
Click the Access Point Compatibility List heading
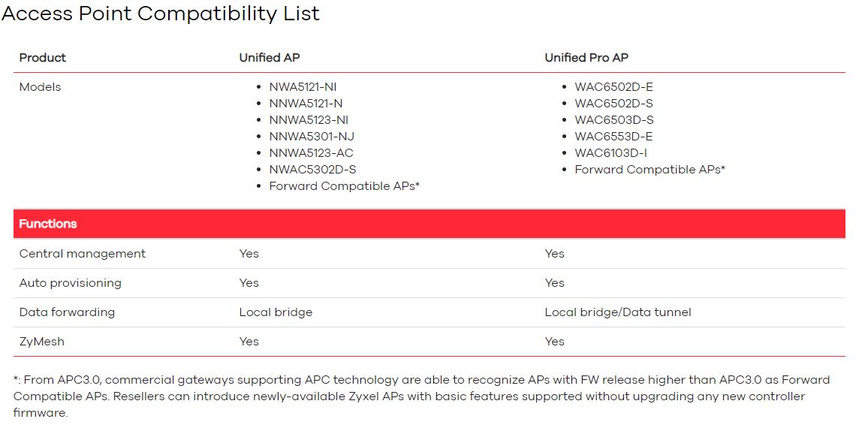click(161, 14)
